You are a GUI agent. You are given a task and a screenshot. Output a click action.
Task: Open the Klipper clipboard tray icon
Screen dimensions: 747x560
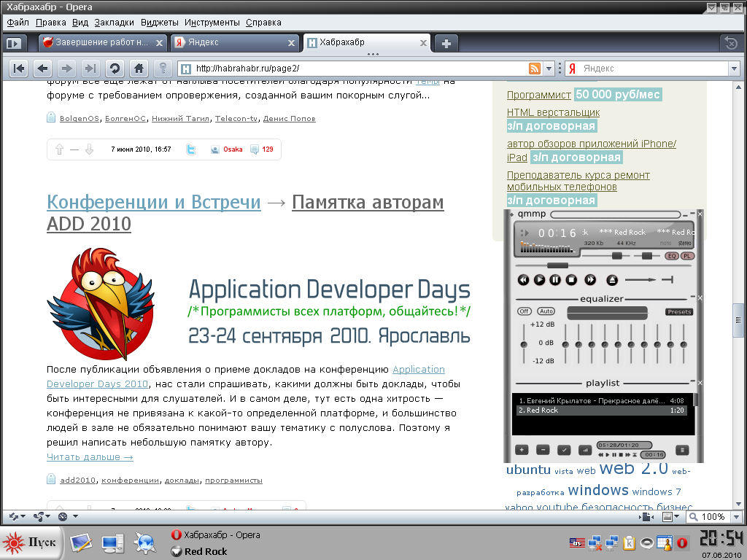point(630,542)
